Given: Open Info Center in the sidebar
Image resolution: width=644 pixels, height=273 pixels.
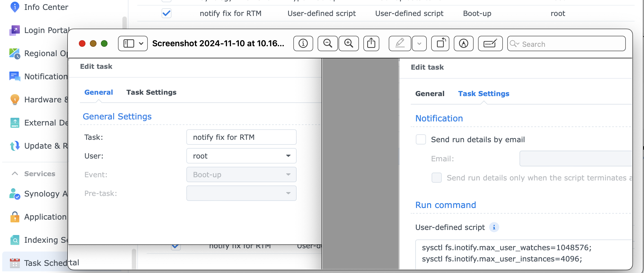Looking at the screenshot, I should click(x=39, y=7).
